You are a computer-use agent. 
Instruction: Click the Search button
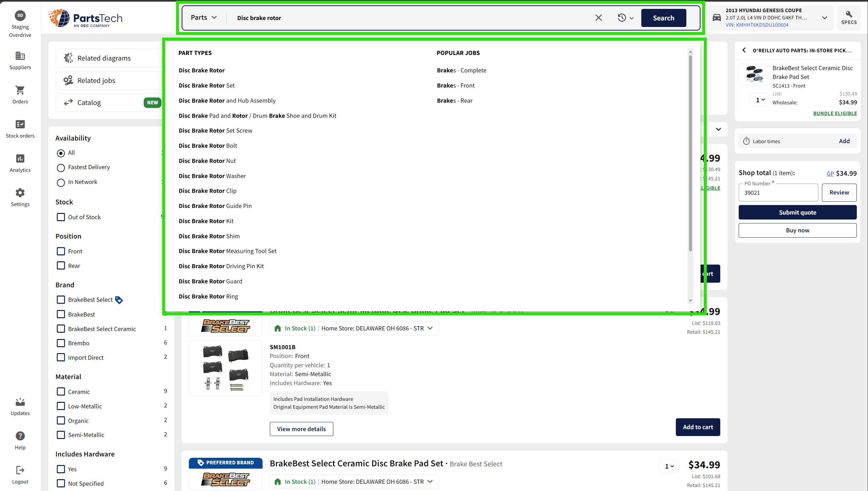pos(663,18)
